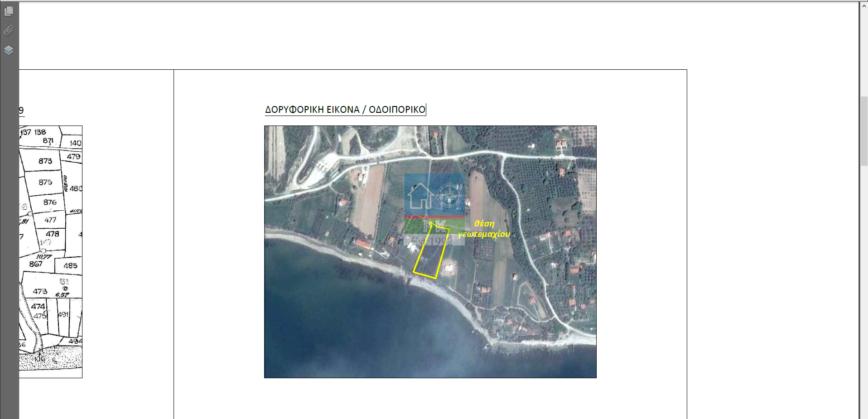Click the vertical scrollbar thumb
Viewport: 868px width, 419px height.
pyautogui.click(x=864, y=130)
